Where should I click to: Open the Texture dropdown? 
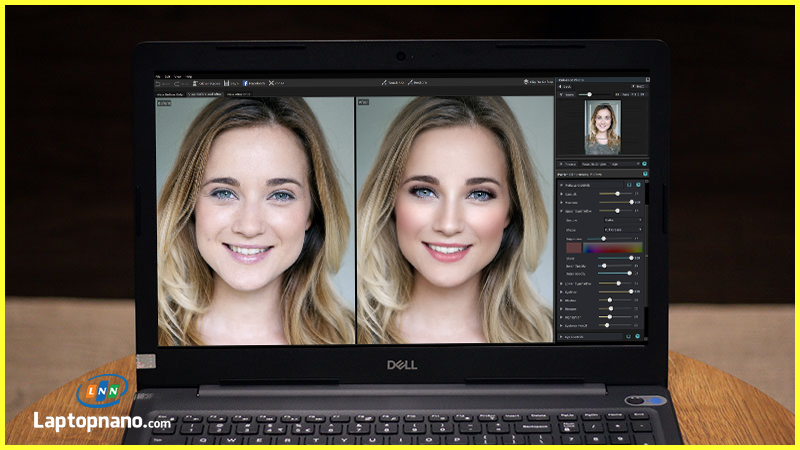(x=622, y=220)
